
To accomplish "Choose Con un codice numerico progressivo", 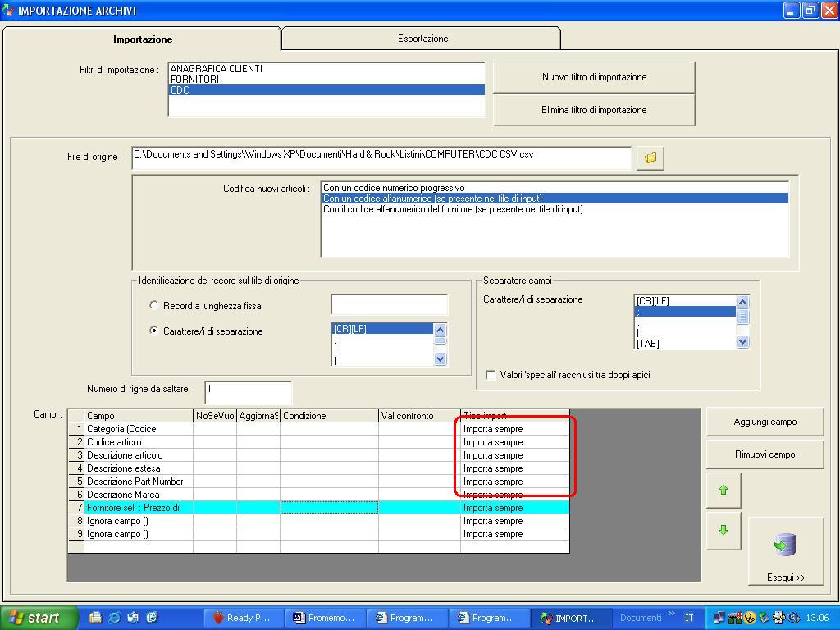I will [x=555, y=188].
